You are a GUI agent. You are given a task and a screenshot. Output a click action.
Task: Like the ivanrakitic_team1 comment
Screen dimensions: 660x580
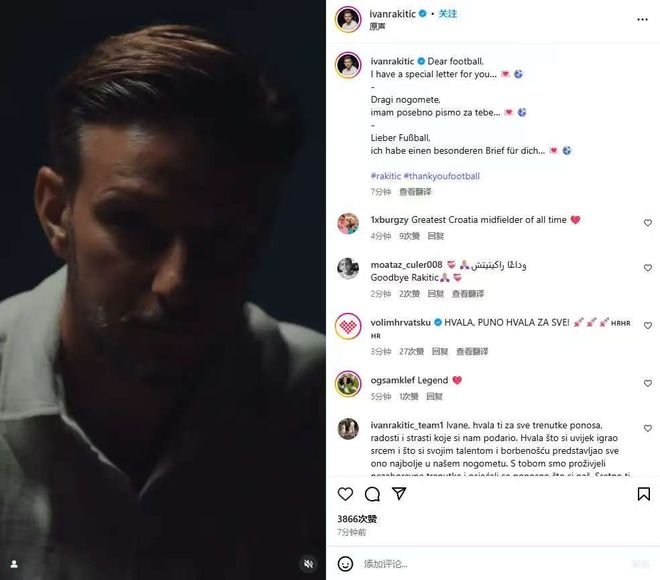(648, 428)
